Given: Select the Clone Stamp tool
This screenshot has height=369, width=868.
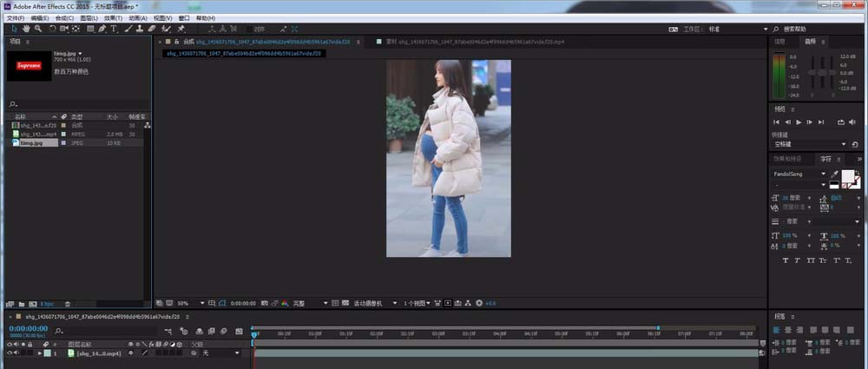Looking at the screenshot, I should [140, 29].
